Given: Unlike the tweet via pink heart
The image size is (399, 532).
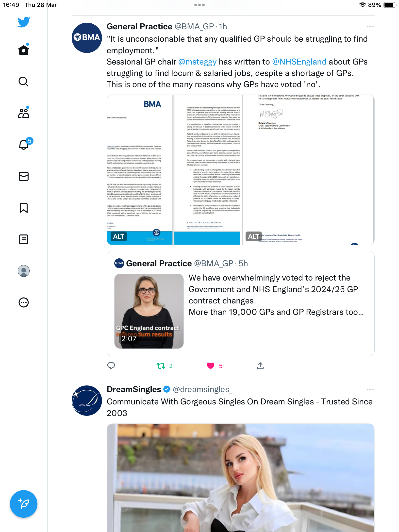Looking at the screenshot, I should point(211,366).
